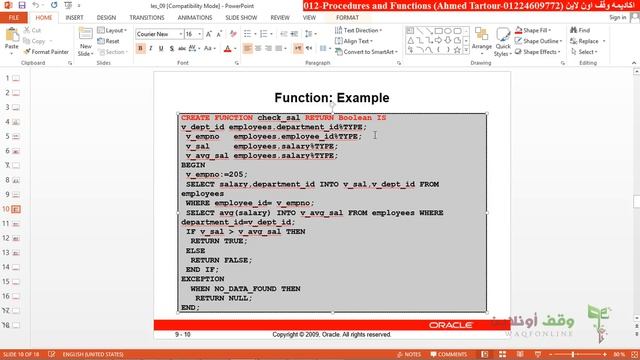Screen dimensions: 640x360
Task: Click the Find binoculars button
Action: click(580, 30)
